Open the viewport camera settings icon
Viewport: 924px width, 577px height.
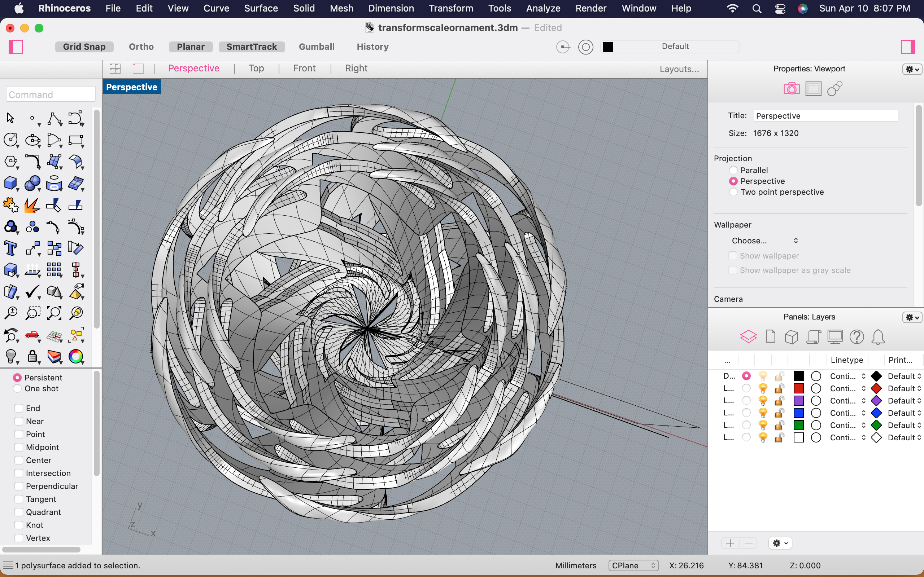[x=792, y=88]
